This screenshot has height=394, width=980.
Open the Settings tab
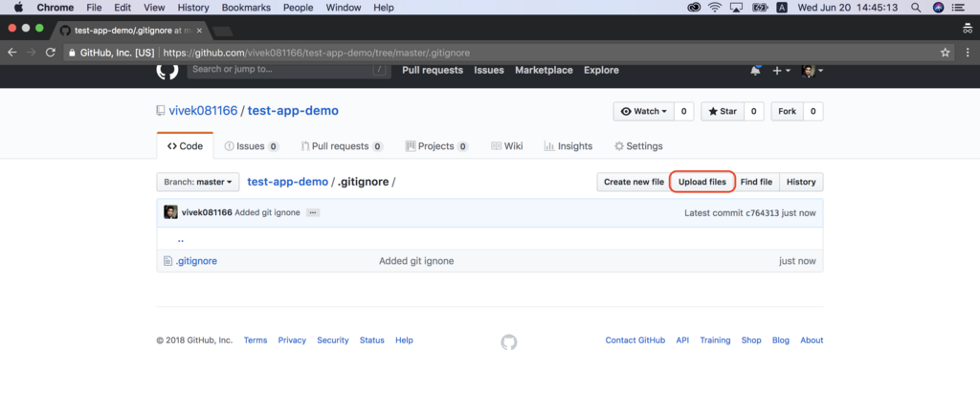pos(638,146)
